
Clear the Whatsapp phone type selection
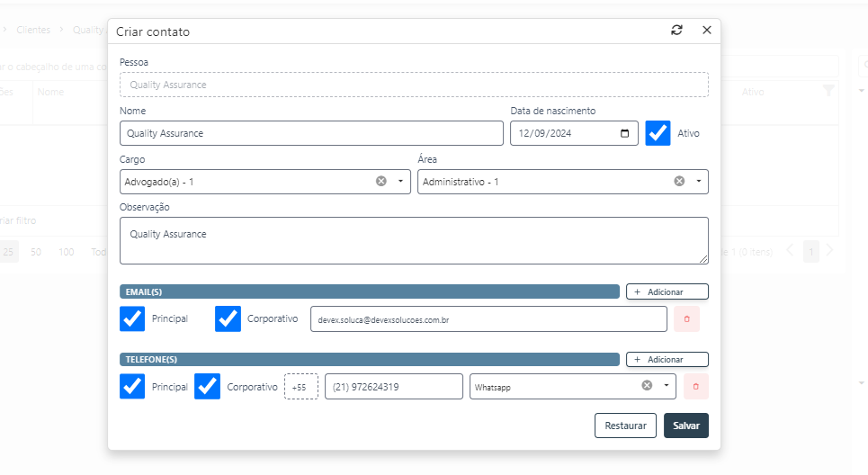pyautogui.click(x=646, y=386)
